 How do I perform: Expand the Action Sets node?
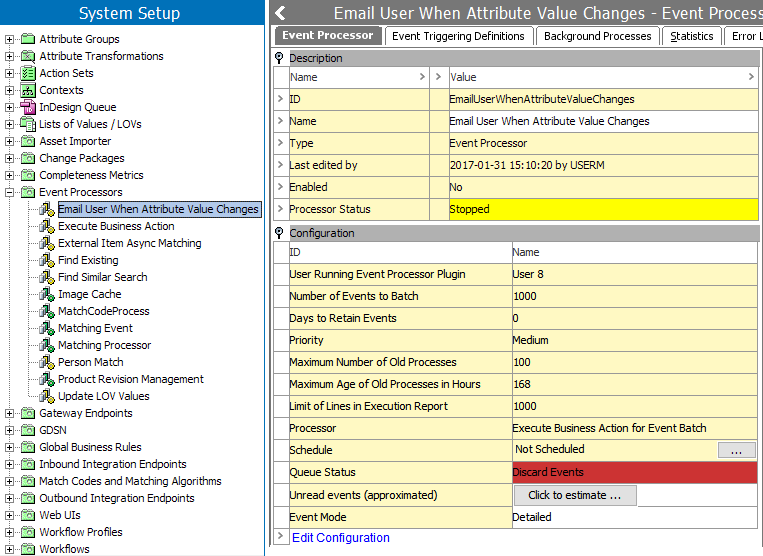pyautogui.click(x=9, y=73)
